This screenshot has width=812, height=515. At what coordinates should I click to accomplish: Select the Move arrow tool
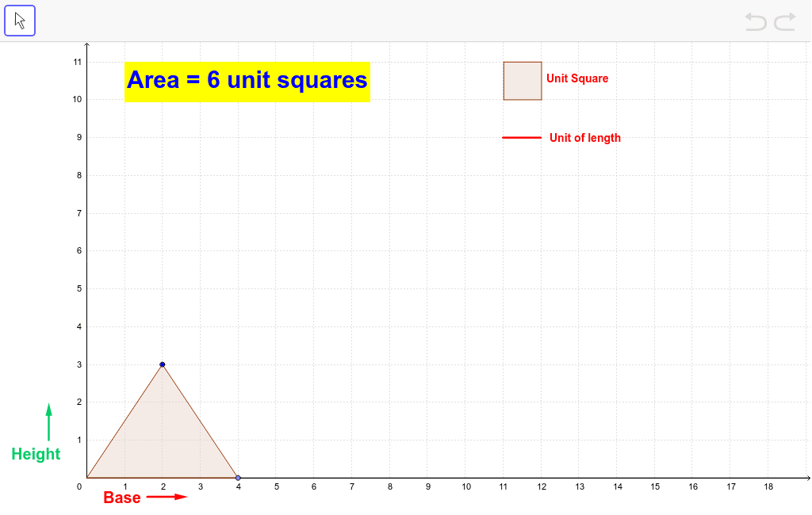click(x=20, y=21)
